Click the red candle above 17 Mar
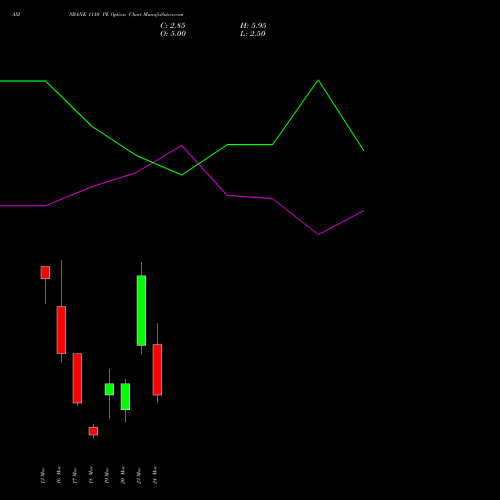The image size is (500, 500). (77, 378)
